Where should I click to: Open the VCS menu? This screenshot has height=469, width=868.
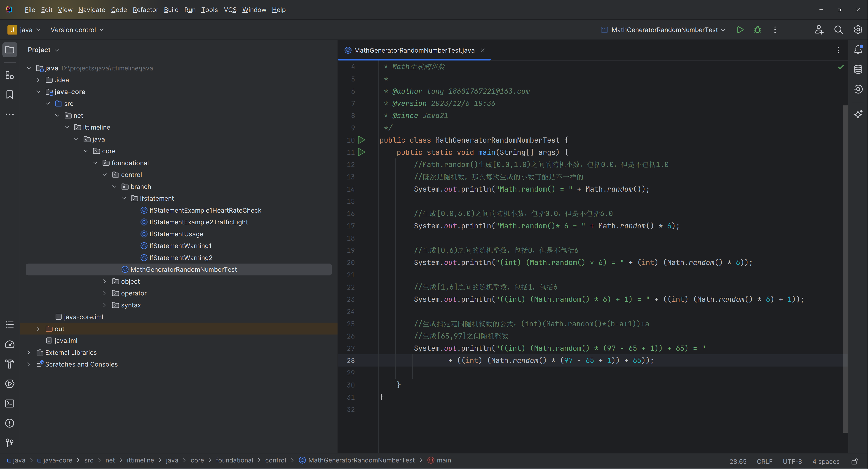[230, 10]
